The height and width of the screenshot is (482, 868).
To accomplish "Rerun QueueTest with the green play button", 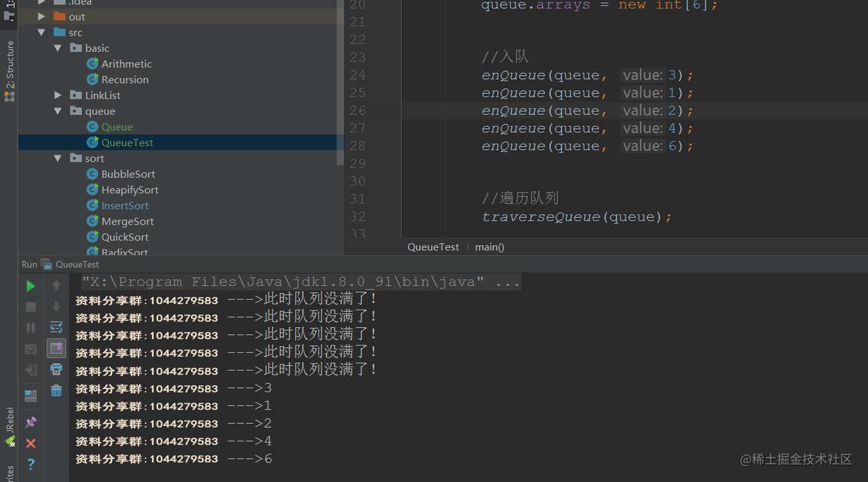I will 31,286.
